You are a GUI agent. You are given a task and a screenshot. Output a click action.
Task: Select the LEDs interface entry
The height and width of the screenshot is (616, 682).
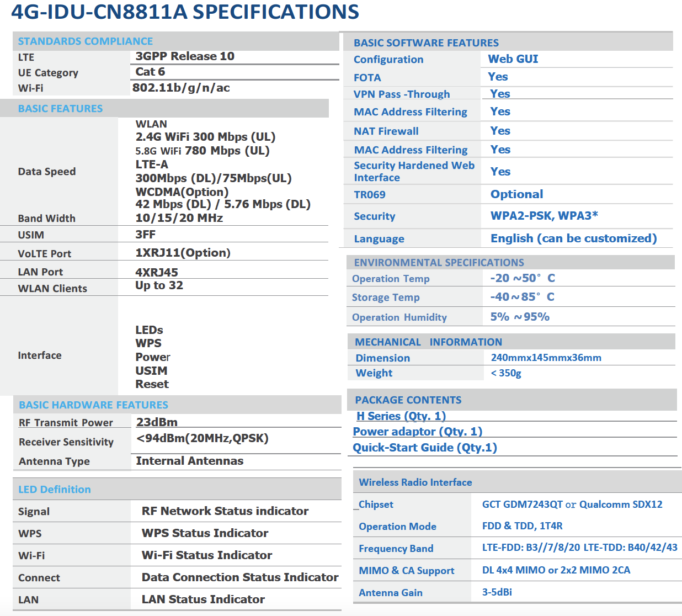click(150, 330)
